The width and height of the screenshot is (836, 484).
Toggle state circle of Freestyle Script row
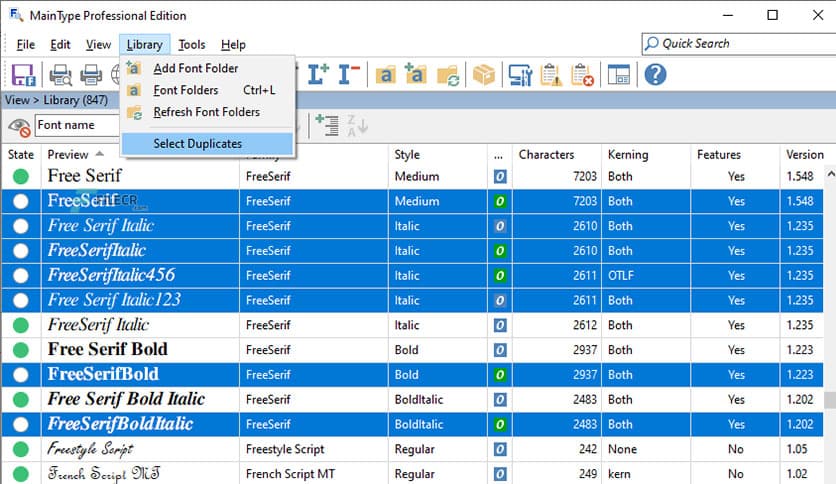point(21,449)
